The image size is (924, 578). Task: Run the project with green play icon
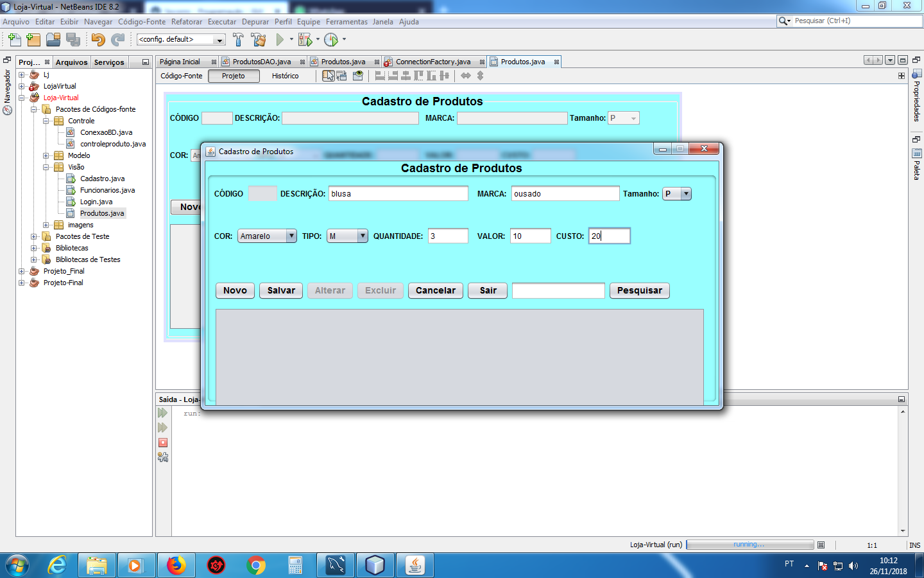click(x=280, y=40)
